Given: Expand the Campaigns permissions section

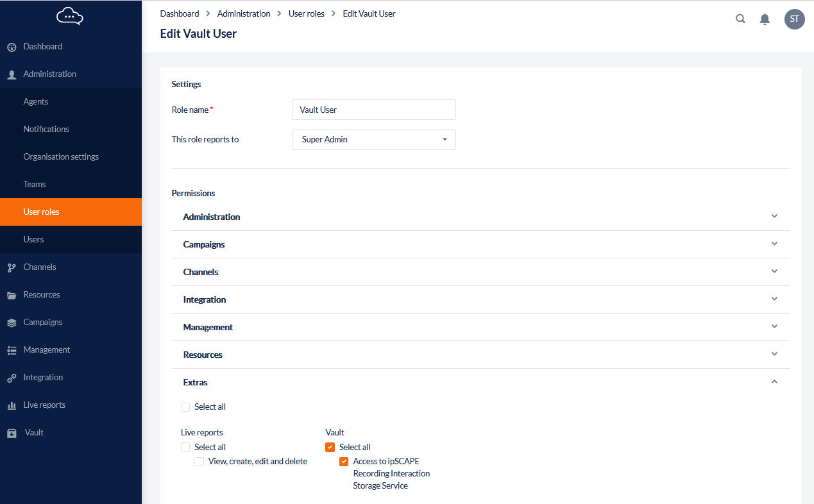Looking at the screenshot, I should (x=774, y=244).
